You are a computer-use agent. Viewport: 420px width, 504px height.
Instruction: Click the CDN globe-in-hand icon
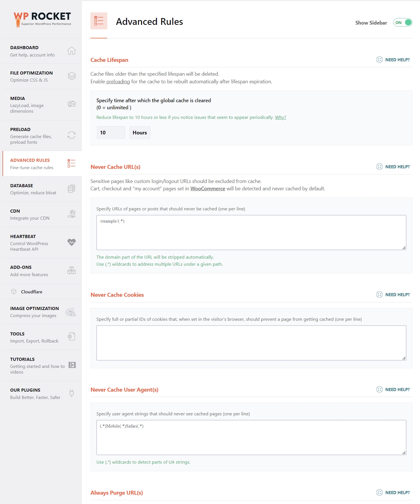(71, 214)
